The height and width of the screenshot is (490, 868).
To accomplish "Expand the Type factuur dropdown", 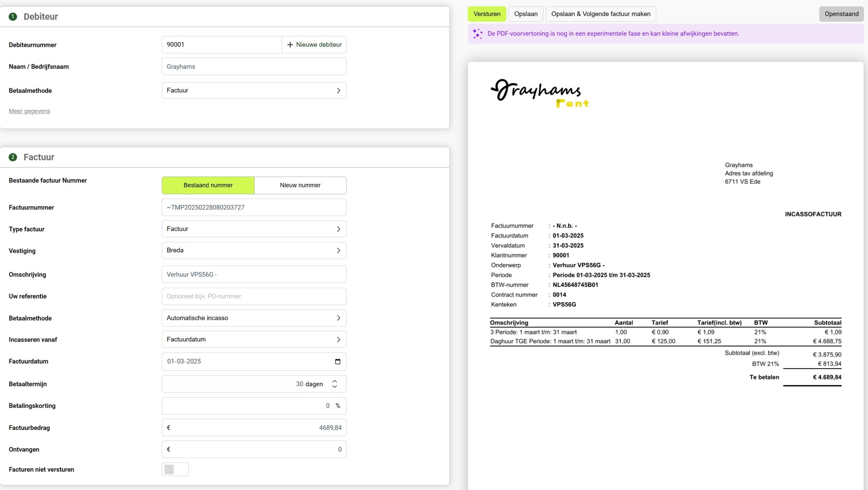I will point(254,229).
